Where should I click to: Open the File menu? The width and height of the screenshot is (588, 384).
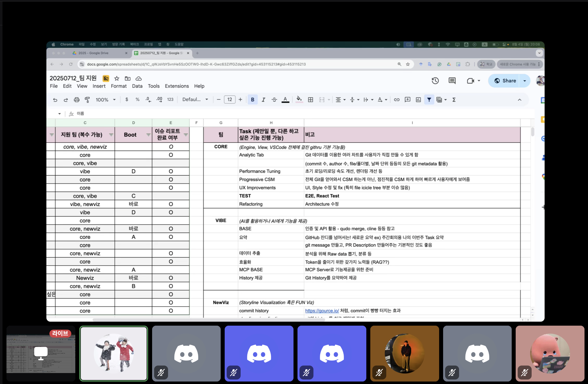pyautogui.click(x=54, y=86)
